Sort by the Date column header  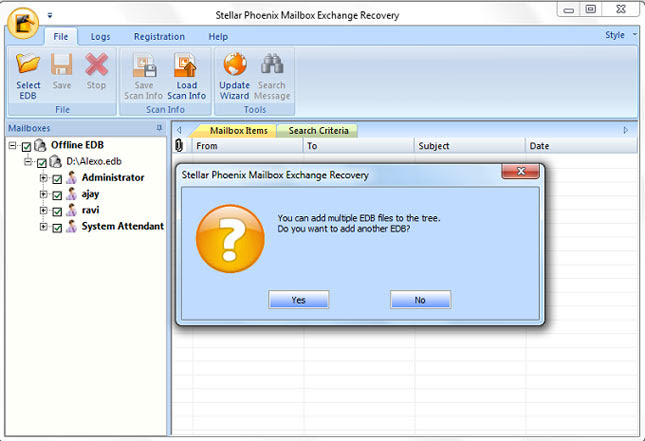click(x=581, y=146)
